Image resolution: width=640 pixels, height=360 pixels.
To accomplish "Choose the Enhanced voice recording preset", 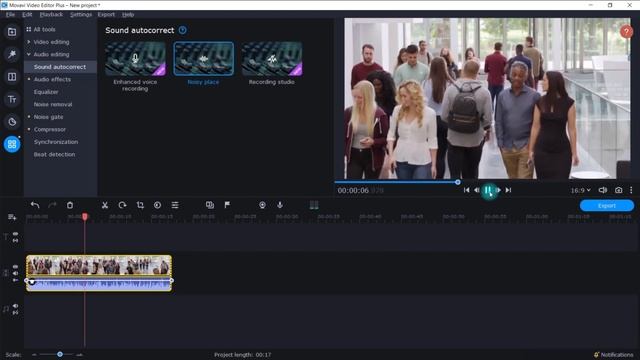I will [x=136, y=59].
